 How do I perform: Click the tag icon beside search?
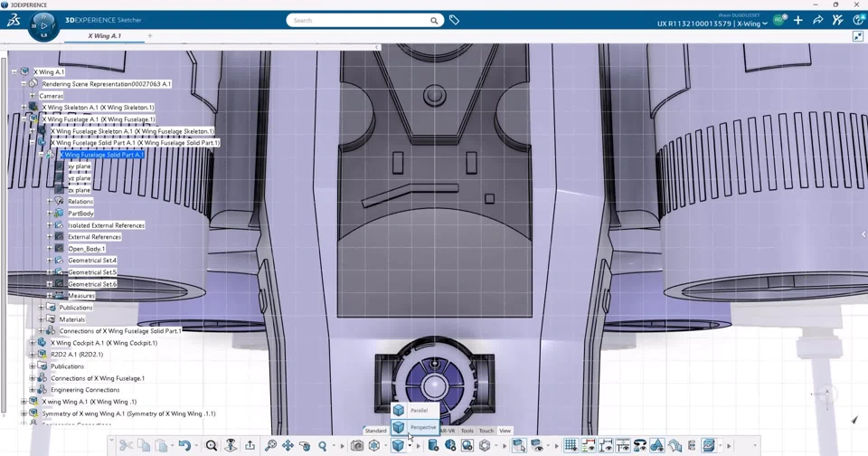[454, 20]
